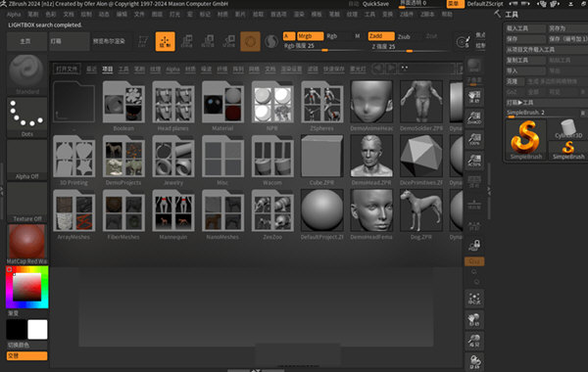This screenshot has height=372, width=588.
Task: Switch to the Move transform tool
Action: (186, 41)
